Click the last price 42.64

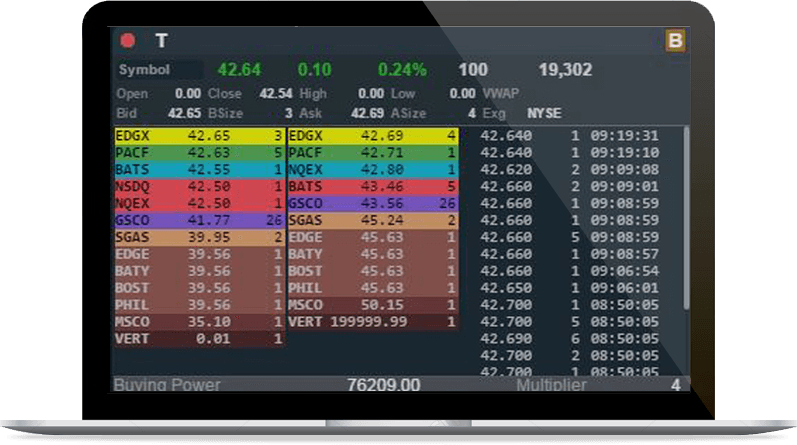click(239, 70)
